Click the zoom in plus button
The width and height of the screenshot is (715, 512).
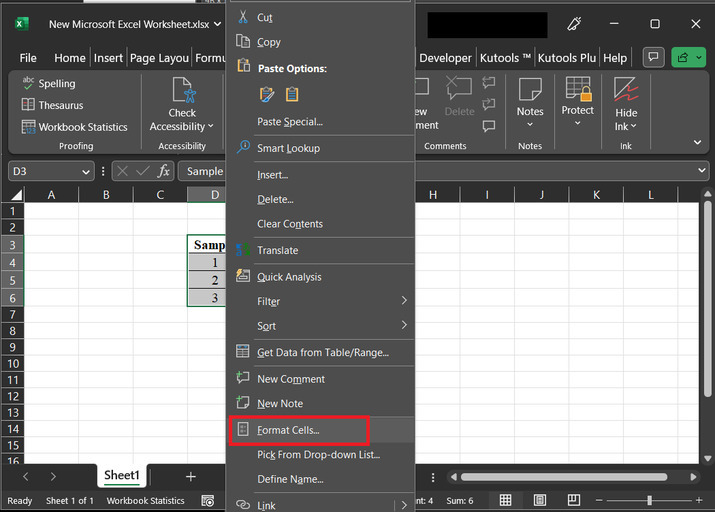[x=699, y=500]
